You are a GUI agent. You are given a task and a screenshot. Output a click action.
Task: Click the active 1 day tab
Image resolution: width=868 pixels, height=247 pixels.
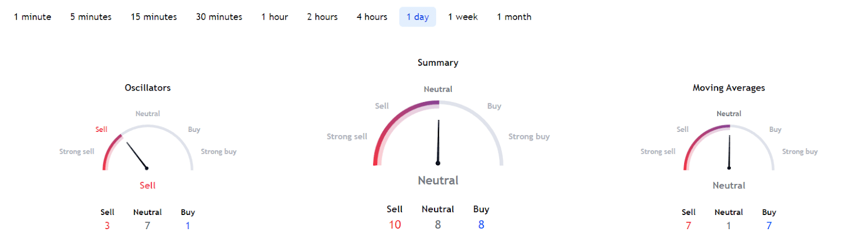pos(418,17)
